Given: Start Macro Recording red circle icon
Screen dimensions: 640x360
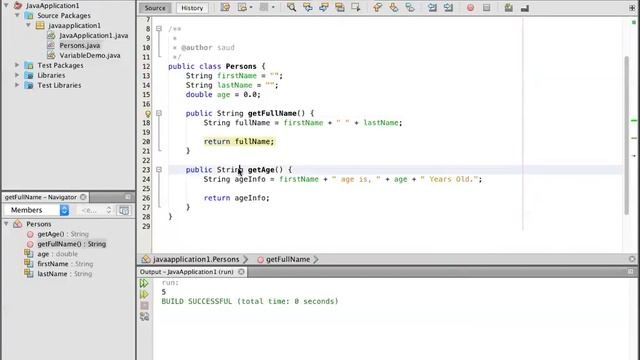Looking at the screenshot, I should pyautogui.click(x=470, y=8).
